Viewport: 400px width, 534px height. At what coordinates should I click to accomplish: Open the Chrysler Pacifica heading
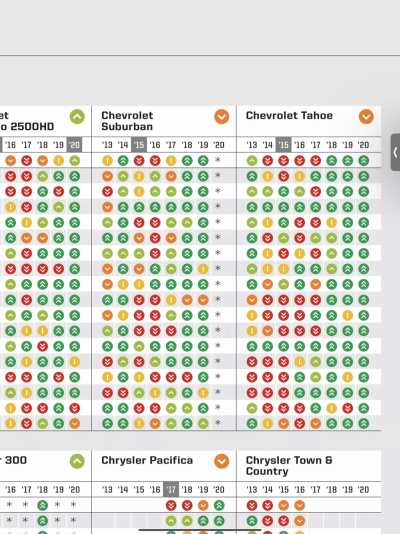(147, 460)
